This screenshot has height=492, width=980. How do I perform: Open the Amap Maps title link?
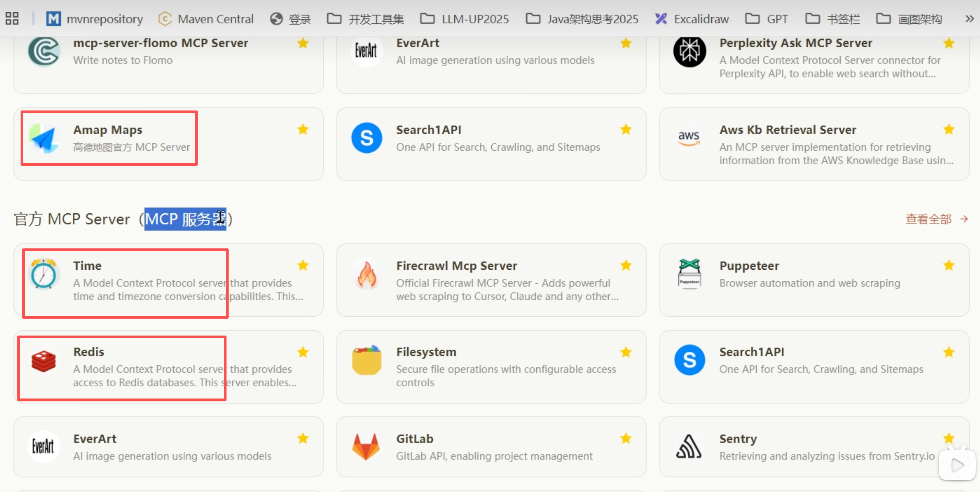click(108, 129)
